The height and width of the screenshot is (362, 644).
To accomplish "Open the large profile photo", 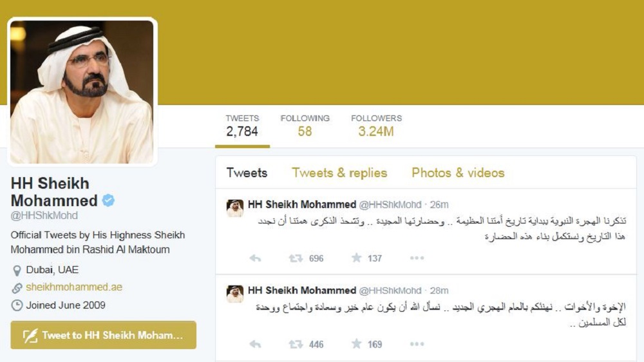I will tap(82, 91).
